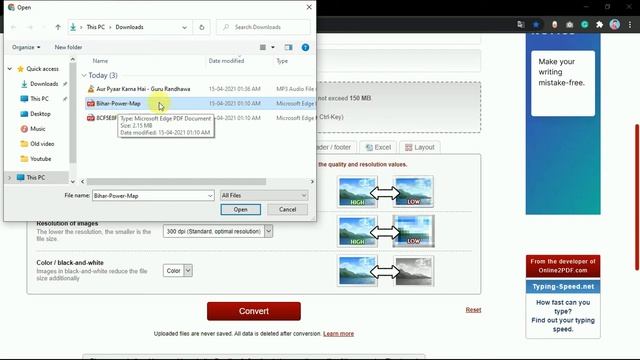Click the Google Translate icon in Chrome toolbar
The image size is (640, 360).
tap(520, 24)
